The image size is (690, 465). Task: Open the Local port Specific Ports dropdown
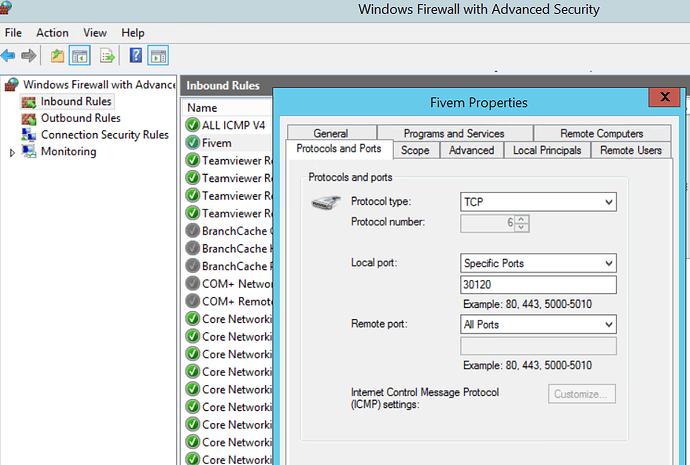point(538,263)
